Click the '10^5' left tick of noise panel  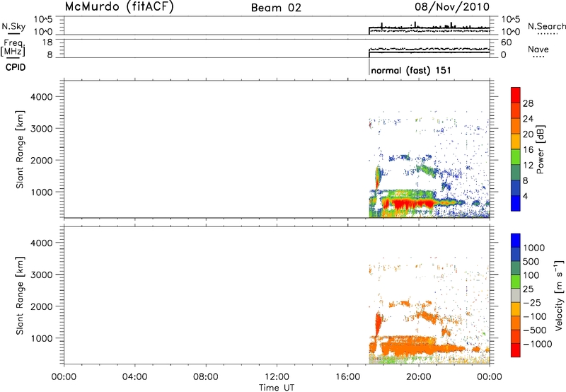coord(43,20)
